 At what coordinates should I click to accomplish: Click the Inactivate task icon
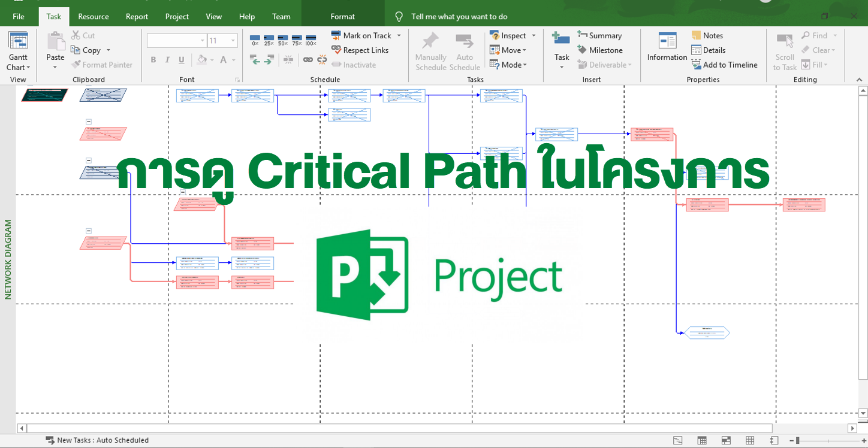[x=358, y=65]
